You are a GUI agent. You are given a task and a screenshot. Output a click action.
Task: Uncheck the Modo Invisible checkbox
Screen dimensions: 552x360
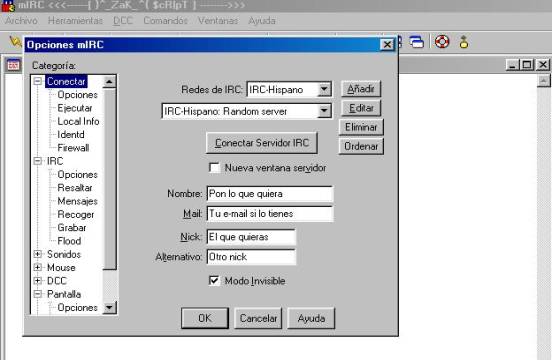tap(214, 280)
